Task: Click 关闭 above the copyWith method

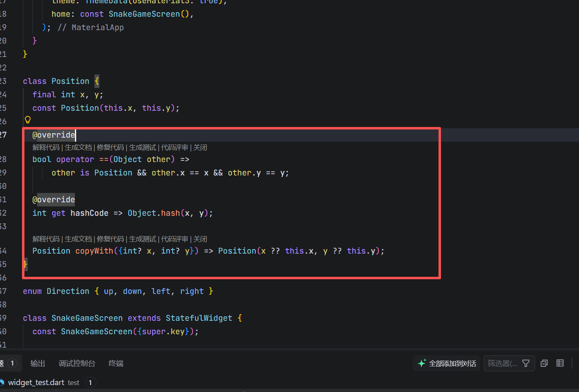Action: click(200, 239)
